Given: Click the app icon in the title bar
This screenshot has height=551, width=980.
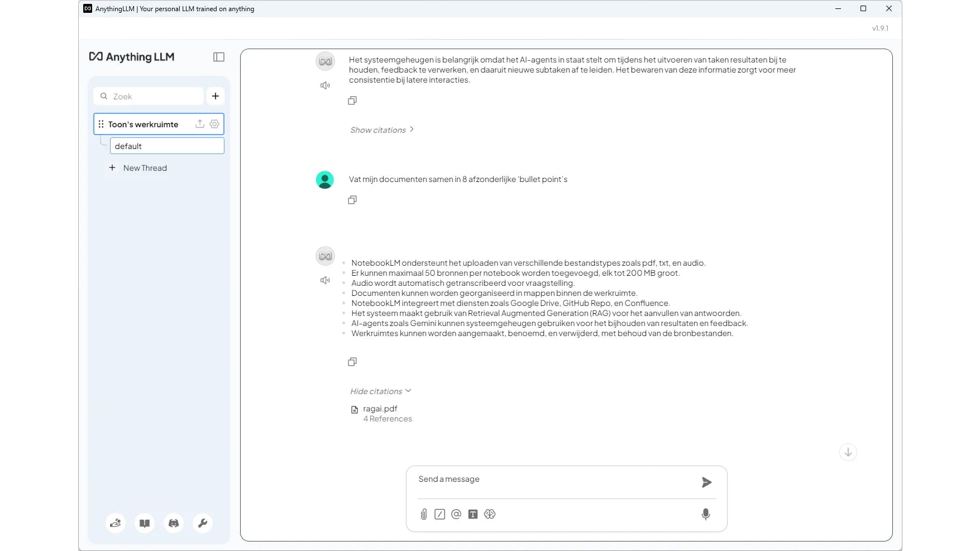Looking at the screenshot, I should 88,8.
